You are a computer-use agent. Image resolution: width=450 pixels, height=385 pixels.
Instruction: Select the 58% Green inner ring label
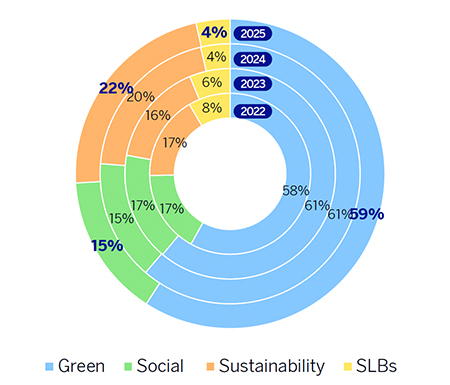coord(296,191)
